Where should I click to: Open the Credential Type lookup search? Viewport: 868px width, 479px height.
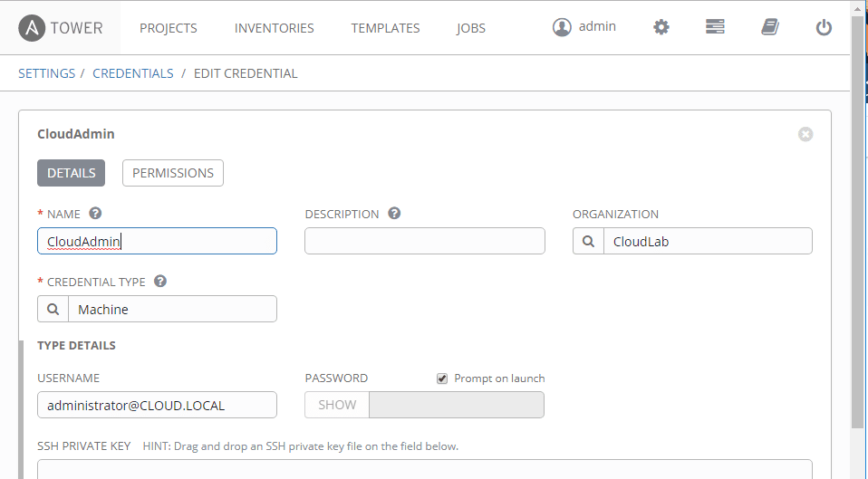[53, 309]
